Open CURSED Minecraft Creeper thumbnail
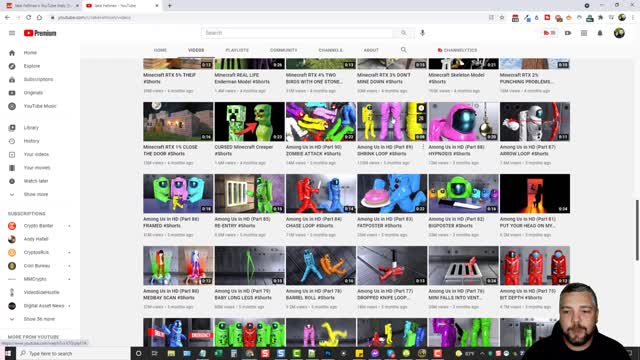The image size is (640, 360). pos(249,122)
